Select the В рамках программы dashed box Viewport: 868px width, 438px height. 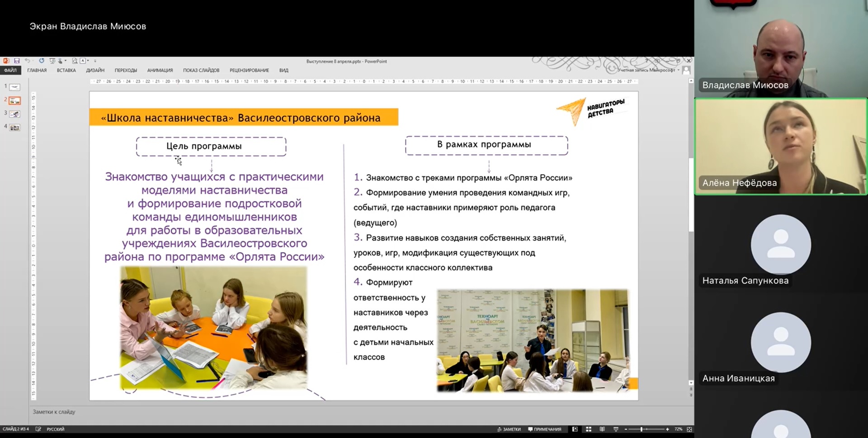[x=486, y=145]
